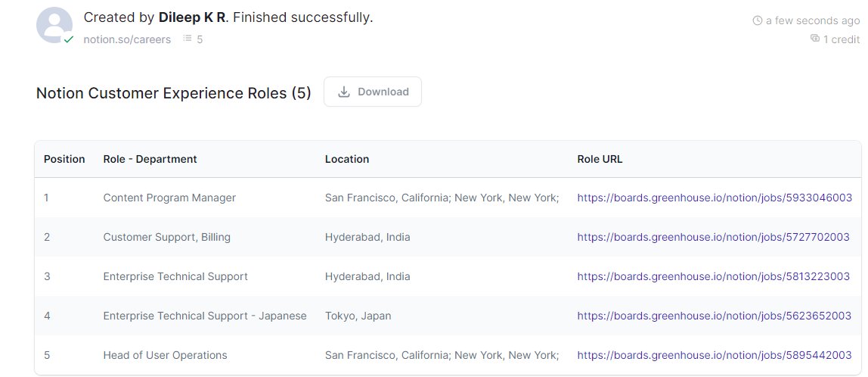Open the Content Program Manager job URL
Viewport: 868px width, 377px height.
pos(715,198)
